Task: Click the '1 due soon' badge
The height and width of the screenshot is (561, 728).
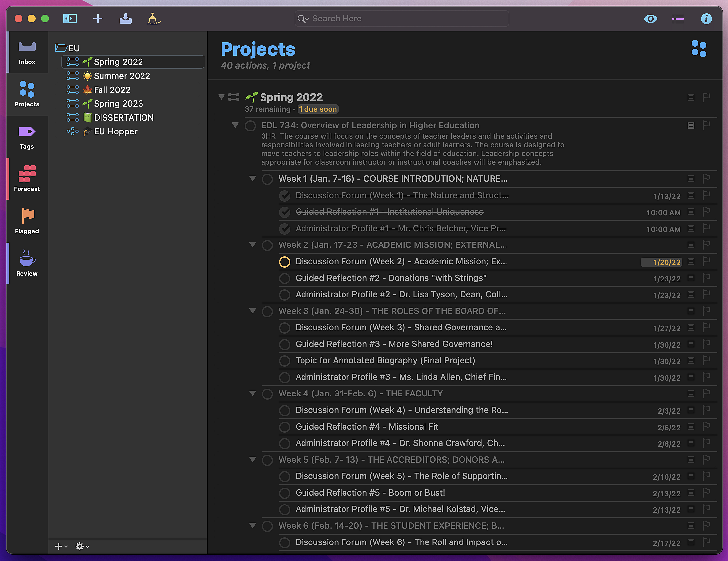Action: (318, 109)
